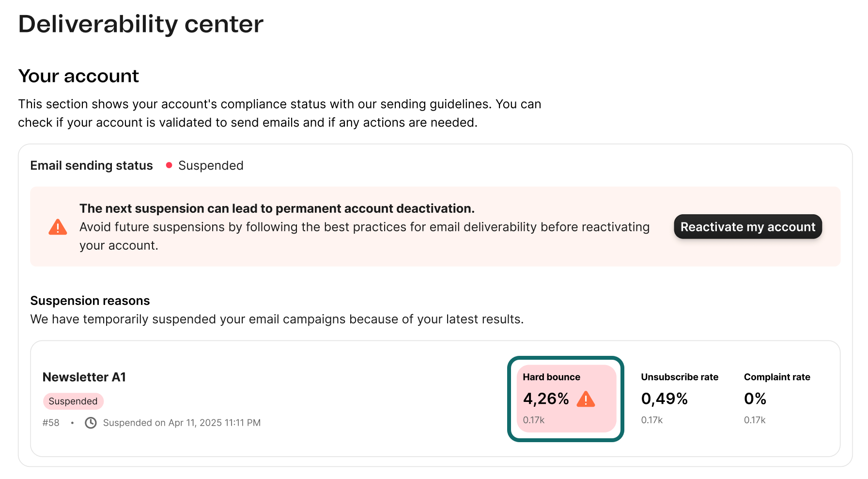Click the 0.17k count under Complaint rate
The height and width of the screenshot is (479, 868).
click(x=755, y=420)
